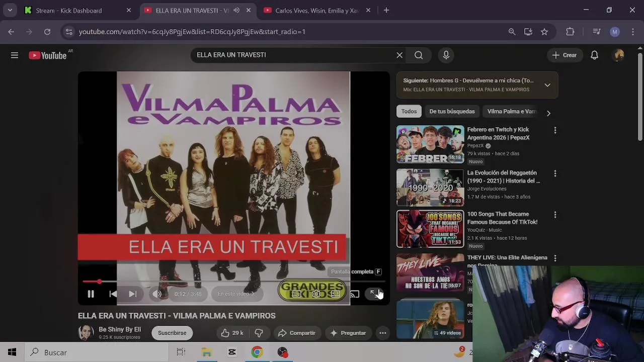
Task: Open File Explorer from taskbar
Action: [x=207, y=352]
